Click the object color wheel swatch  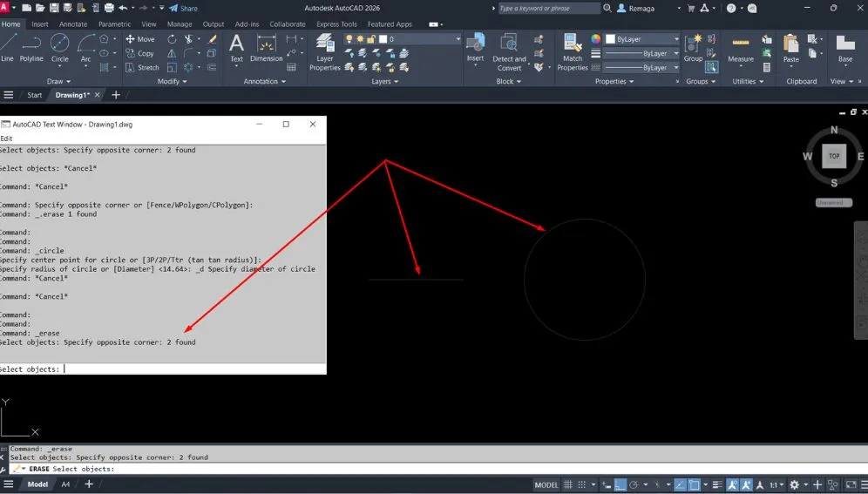(596, 39)
